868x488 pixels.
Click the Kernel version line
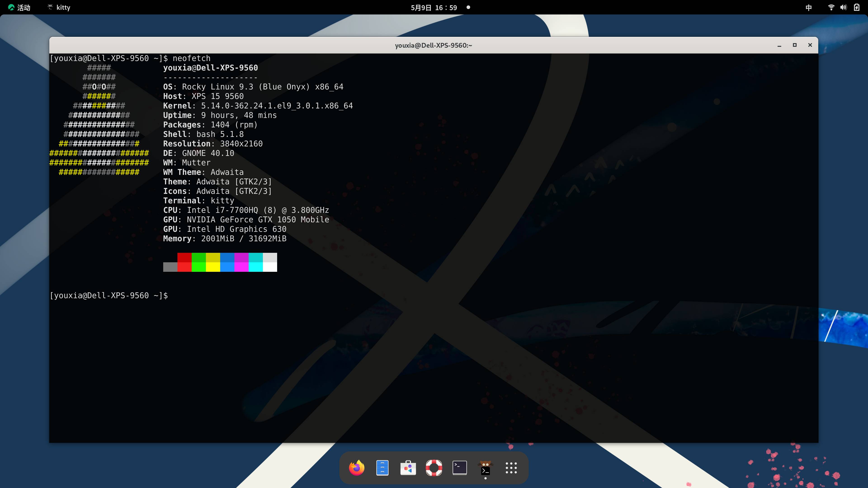click(x=258, y=106)
